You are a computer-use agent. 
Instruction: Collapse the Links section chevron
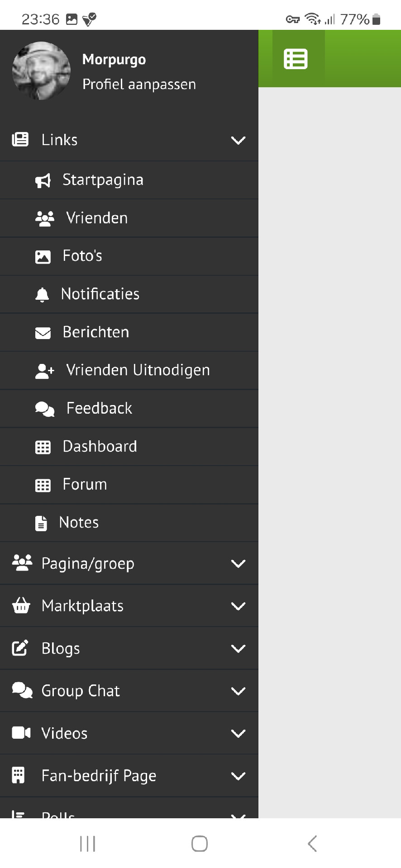(238, 140)
